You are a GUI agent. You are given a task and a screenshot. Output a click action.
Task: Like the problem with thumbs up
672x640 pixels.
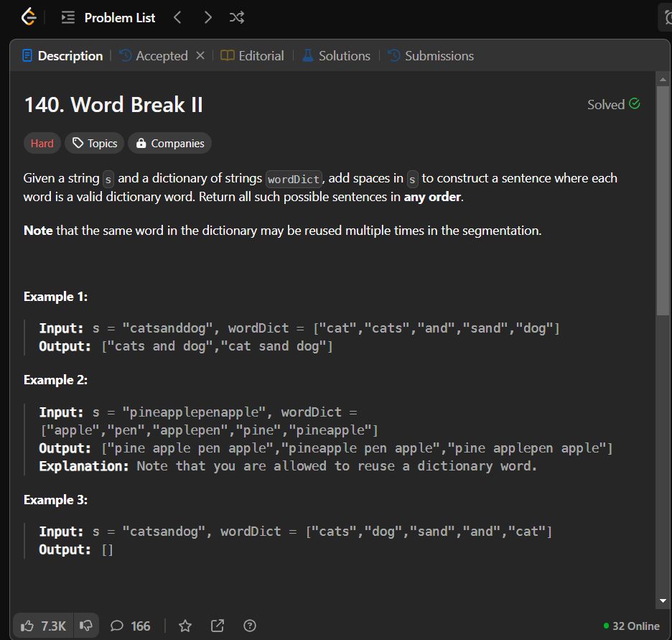pyautogui.click(x=44, y=626)
